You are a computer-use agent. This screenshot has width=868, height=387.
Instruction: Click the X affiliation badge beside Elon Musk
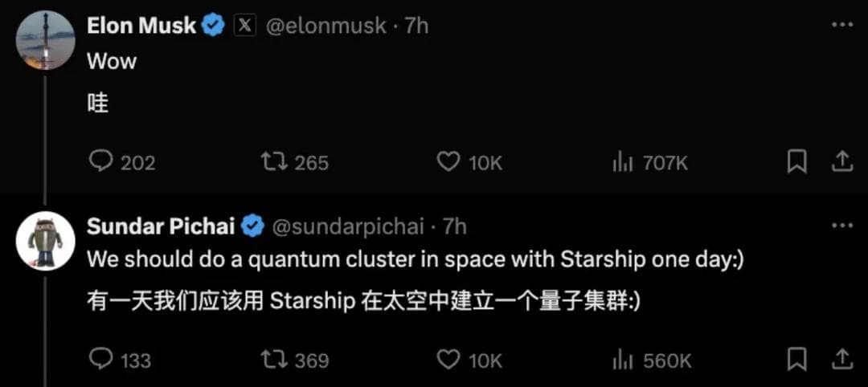(244, 26)
